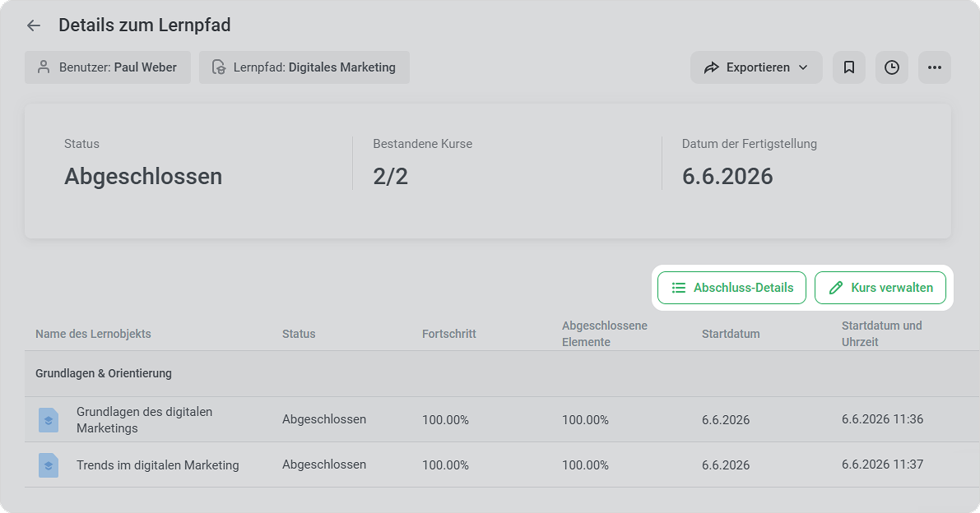Click the Kurs verwalten button

(880, 288)
